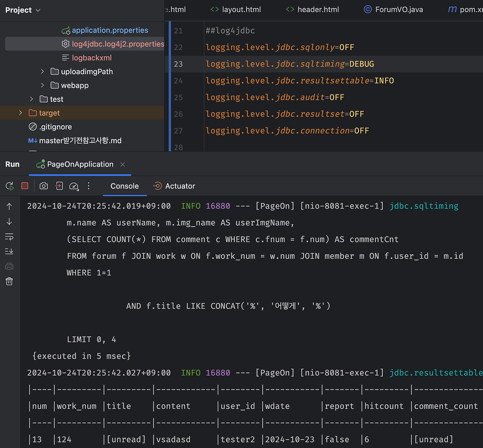Screen dimensions: 483x448
Task: Click the Actuator tab icon
Action: [157, 186]
